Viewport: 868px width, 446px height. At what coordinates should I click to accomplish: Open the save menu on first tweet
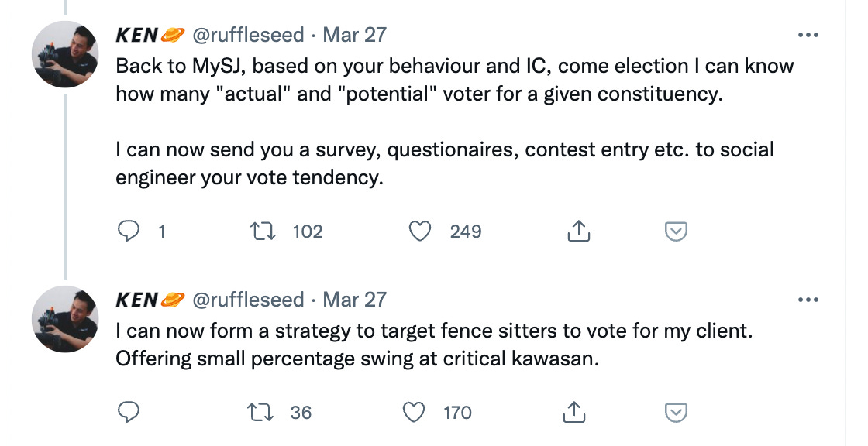pos(675,232)
